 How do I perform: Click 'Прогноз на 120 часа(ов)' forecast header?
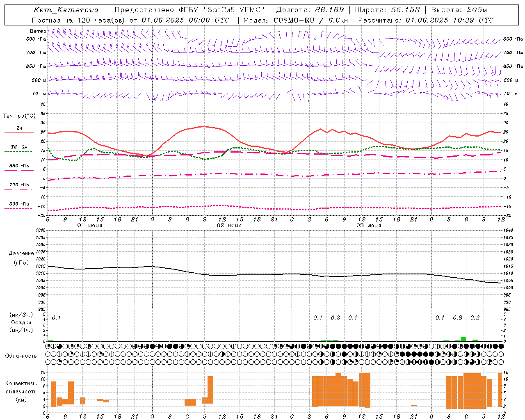point(79,20)
